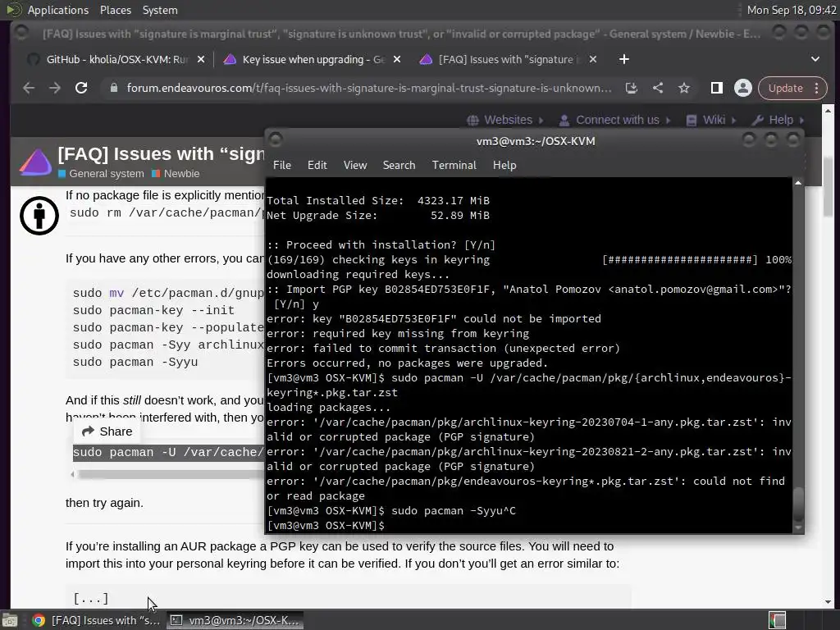Expand the Websites menu on forum header
This screenshot has width=840, height=630.
[505, 120]
